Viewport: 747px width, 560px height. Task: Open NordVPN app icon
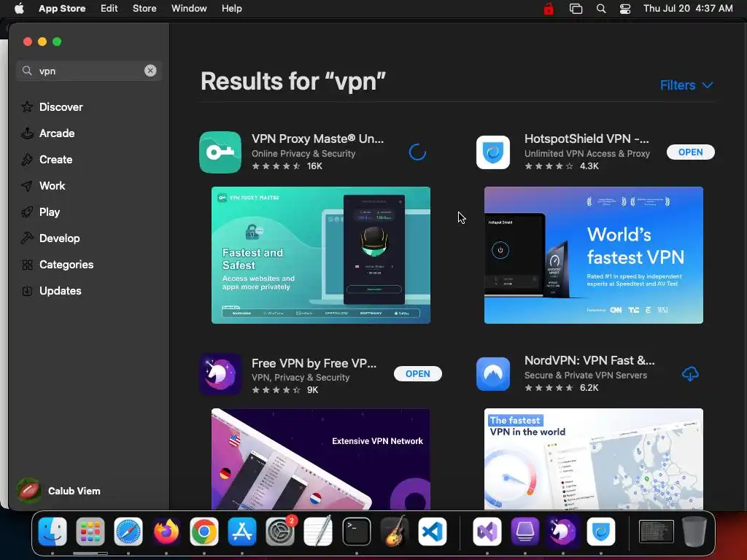(493, 374)
